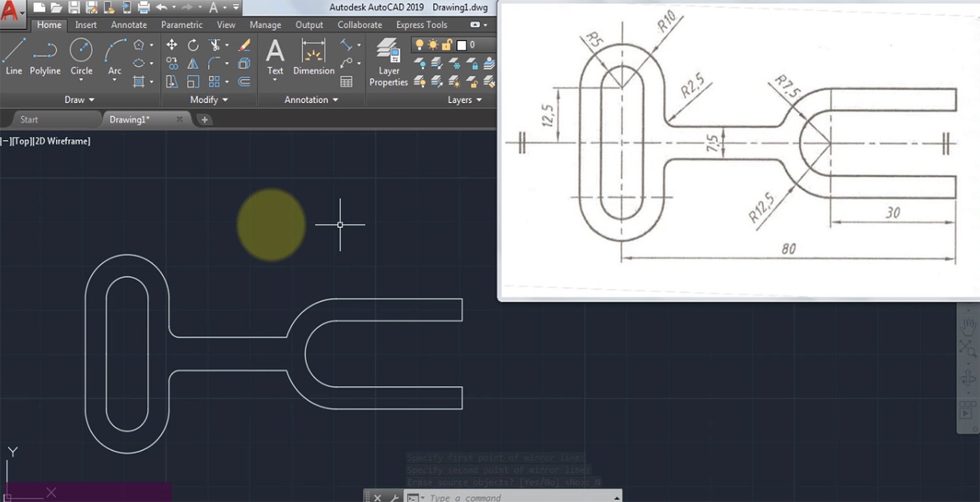This screenshot has height=502, width=980.
Task: Toggle the layer lock padlock
Action: (447, 44)
